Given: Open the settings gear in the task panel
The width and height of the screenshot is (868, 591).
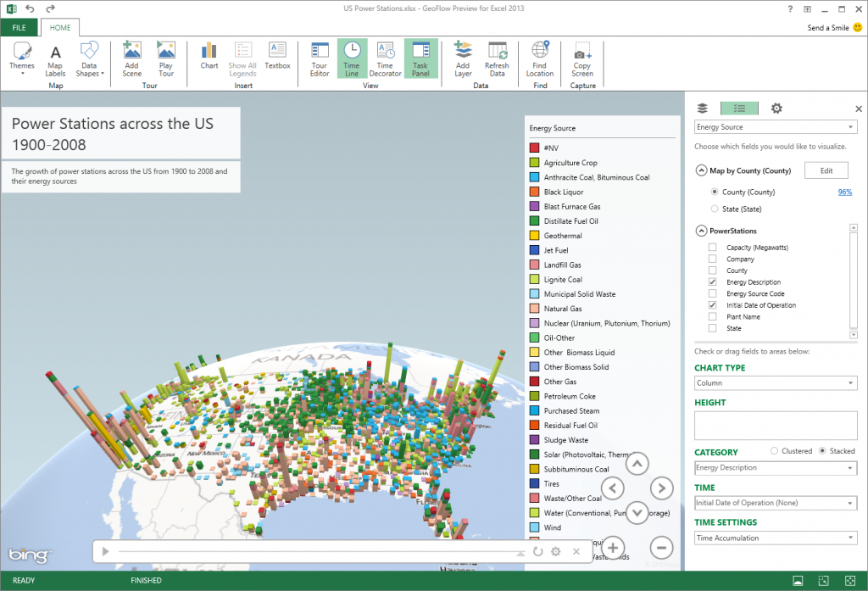Looking at the screenshot, I should coord(776,109).
